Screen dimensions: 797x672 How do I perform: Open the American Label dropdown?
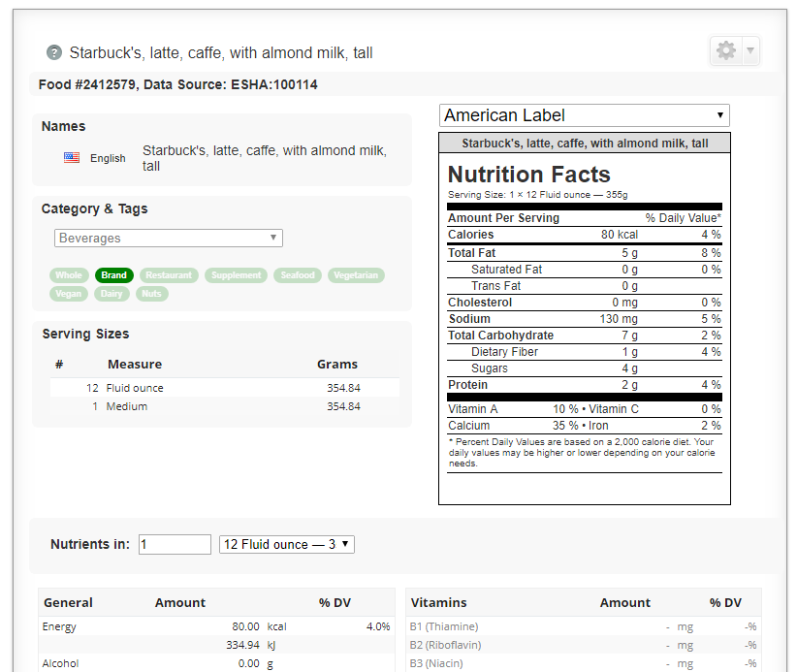click(584, 115)
